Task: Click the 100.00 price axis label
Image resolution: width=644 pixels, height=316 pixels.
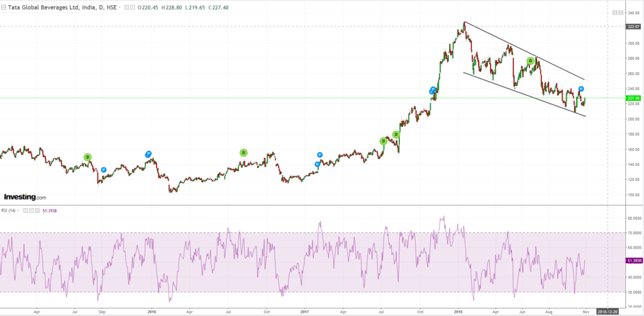Action: click(x=634, y=195)
